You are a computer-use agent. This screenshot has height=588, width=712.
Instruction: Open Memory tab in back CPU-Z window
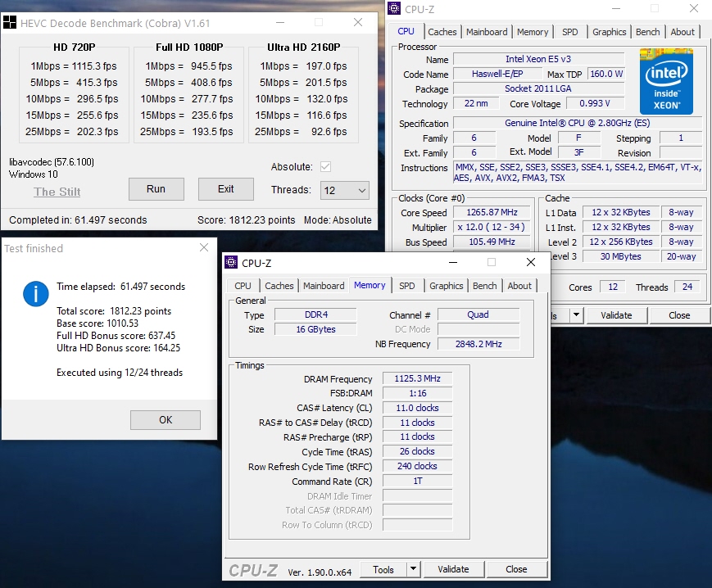(533, 32)
